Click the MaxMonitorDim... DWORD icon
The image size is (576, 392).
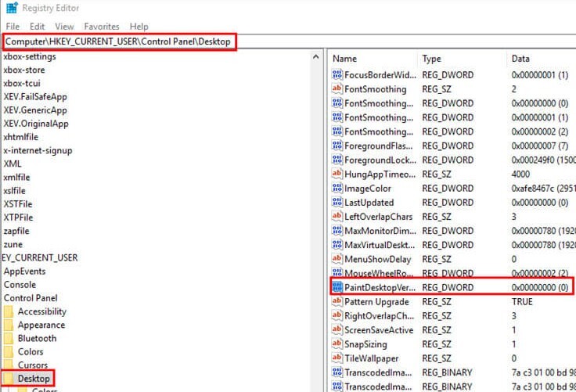coord(337,230)
